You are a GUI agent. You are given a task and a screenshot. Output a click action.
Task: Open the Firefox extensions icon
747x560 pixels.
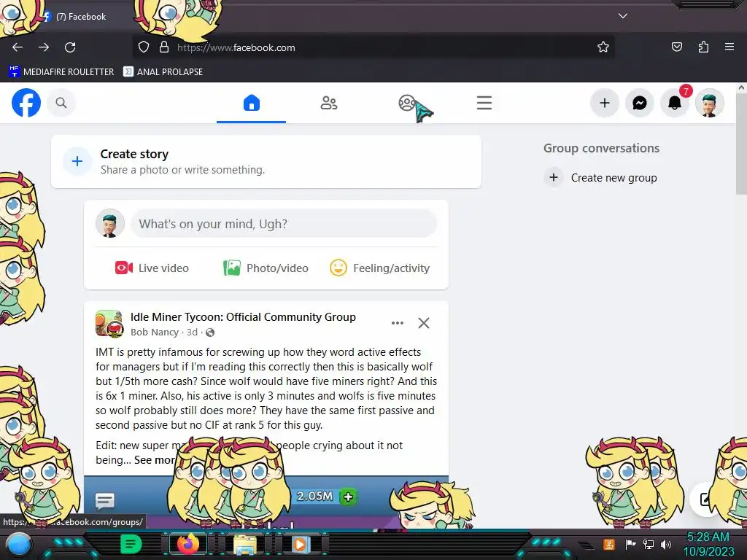pyautogui.click(x=703, y=47)
